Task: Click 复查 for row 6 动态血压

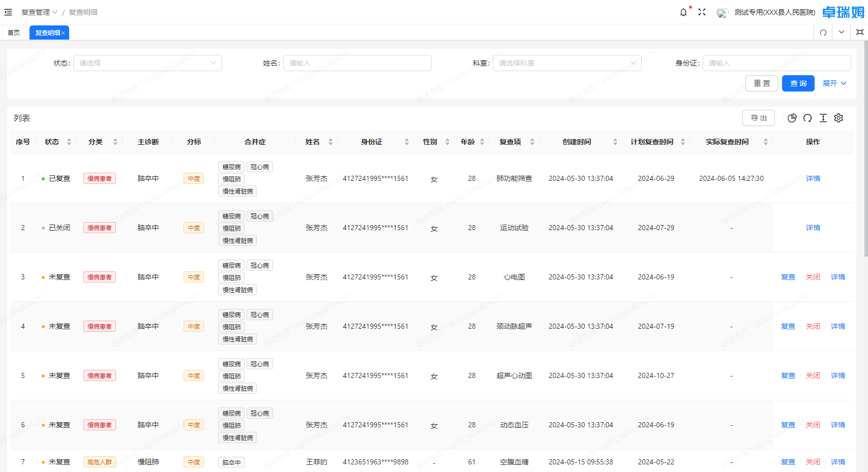Action: click(x=788, y=425)
